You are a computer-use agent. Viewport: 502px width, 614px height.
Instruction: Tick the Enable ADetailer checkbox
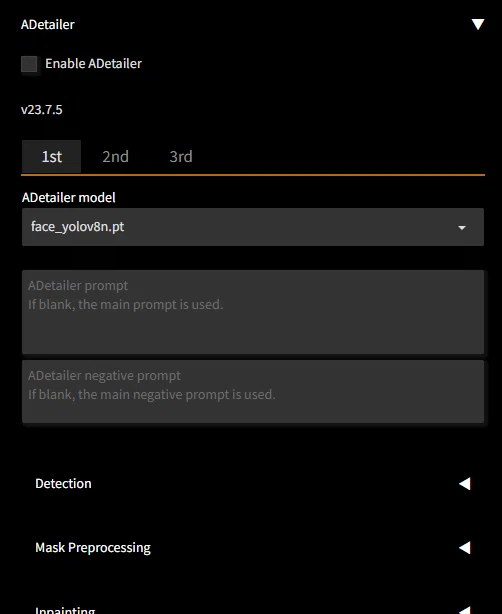[x=29, y=64]
